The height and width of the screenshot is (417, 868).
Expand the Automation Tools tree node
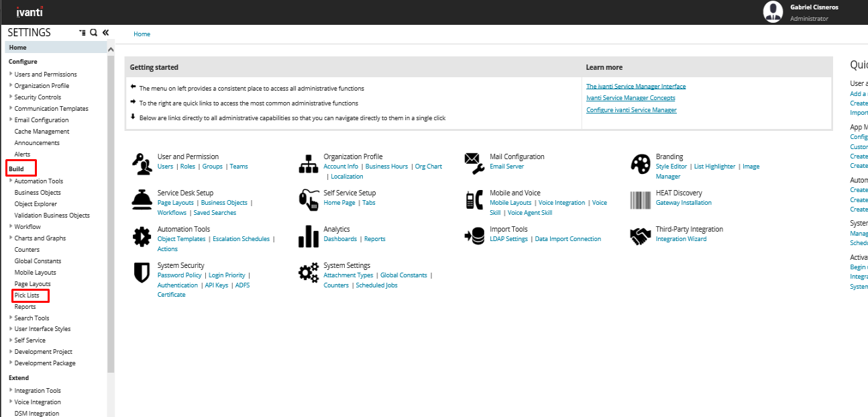(11, 181)
